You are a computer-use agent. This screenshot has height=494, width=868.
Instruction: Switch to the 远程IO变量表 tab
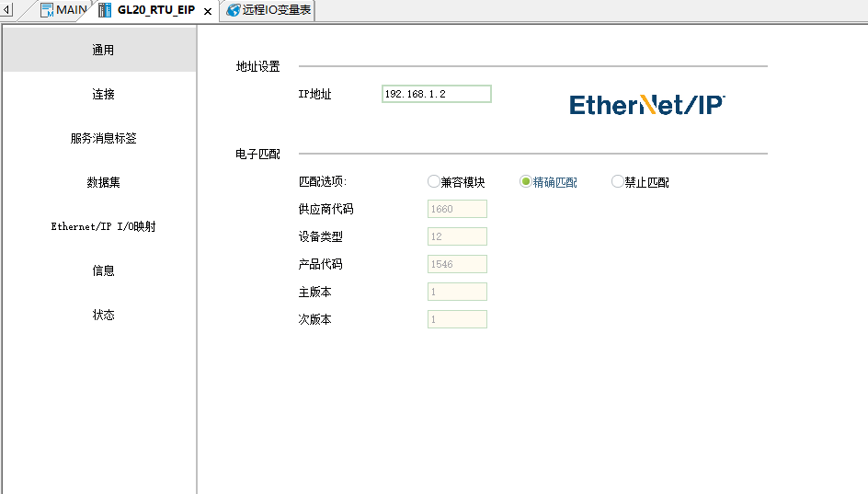[x=276, y=10]
